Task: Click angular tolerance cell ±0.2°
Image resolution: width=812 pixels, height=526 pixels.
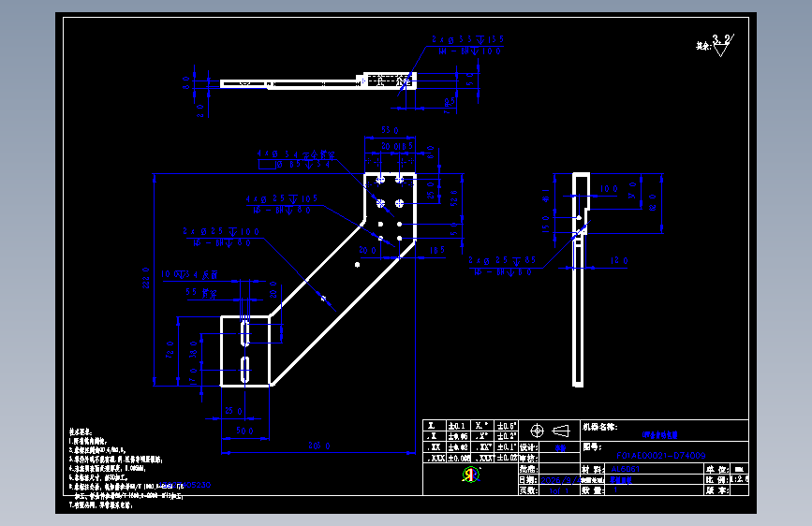Action: 507,436
